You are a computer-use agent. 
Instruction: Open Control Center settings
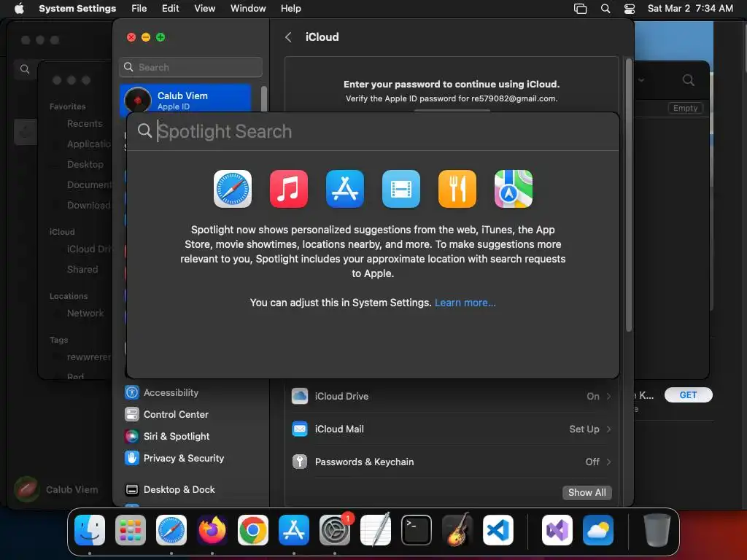(166, 414)
